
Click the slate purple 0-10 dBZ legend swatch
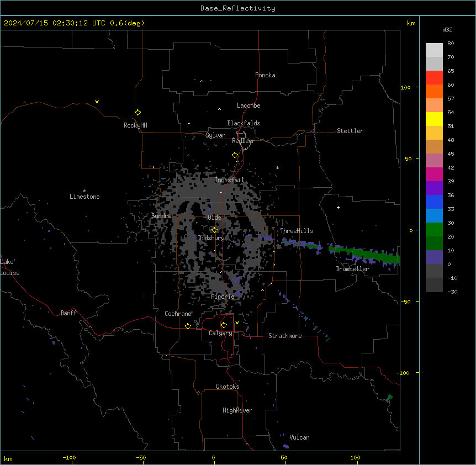click(x=434, y=257)
